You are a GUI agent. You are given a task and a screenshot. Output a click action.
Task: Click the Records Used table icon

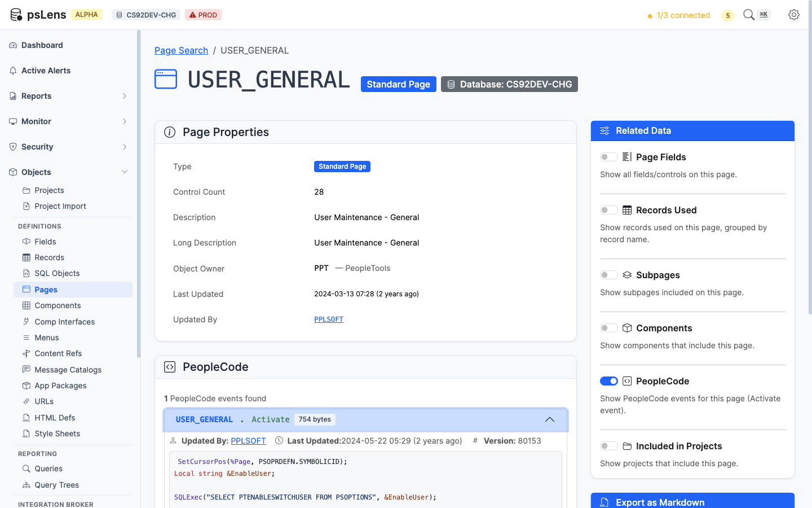point(627,210)
